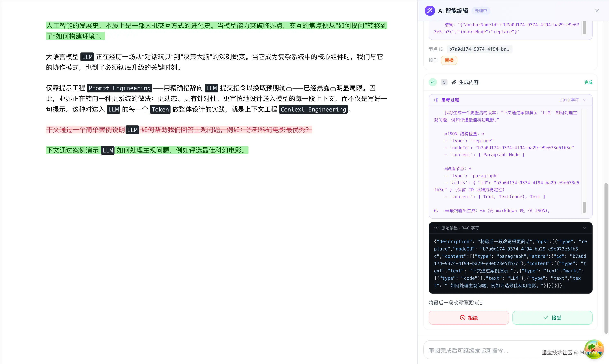The height and width of the screenshot is (364, 609).
Task: Click the 处理中 status badge
Action: [x=481, y=10]
